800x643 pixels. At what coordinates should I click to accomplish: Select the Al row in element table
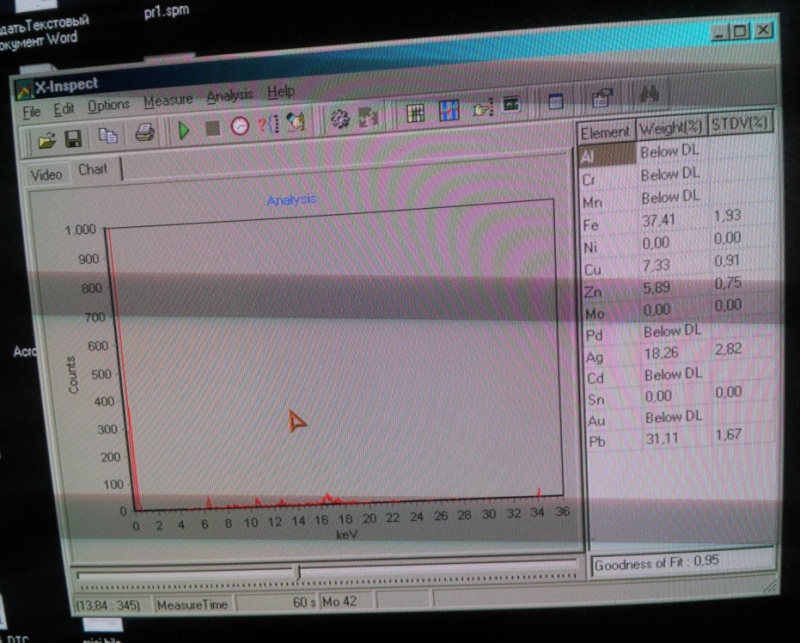click(x=606, y=155)
